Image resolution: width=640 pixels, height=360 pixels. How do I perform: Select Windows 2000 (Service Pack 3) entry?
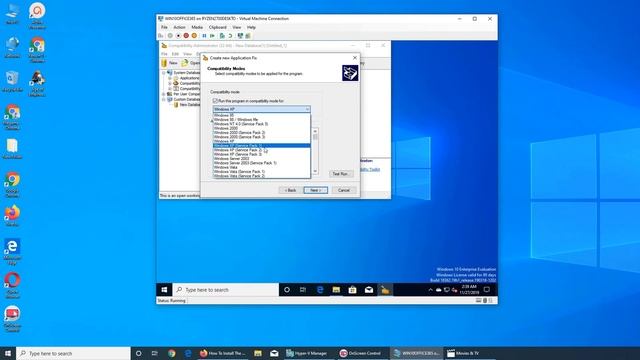coord(262,137)
